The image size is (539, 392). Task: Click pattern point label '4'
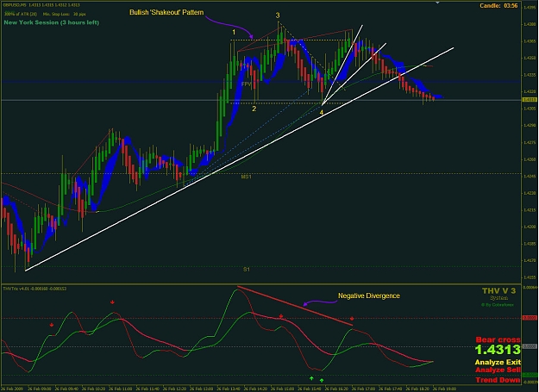[322, 113]
